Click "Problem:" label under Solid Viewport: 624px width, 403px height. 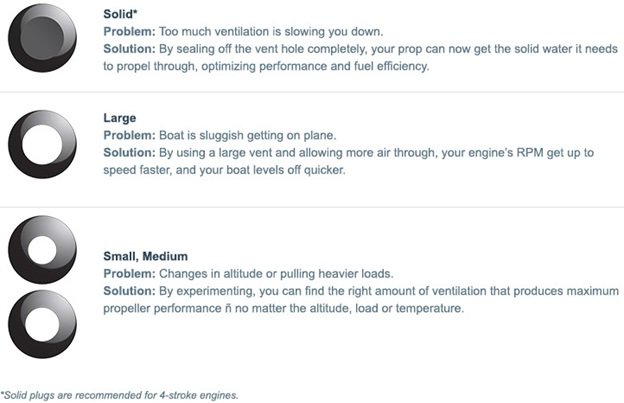pyautogui.click(x=130, y=32)
